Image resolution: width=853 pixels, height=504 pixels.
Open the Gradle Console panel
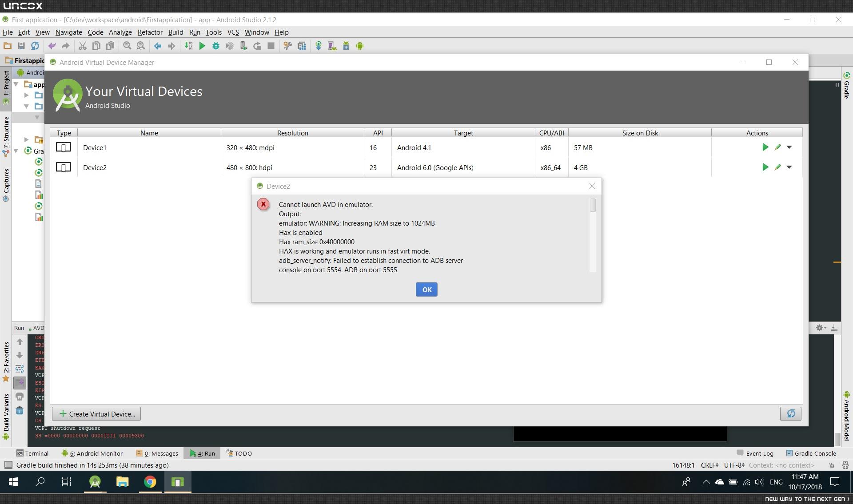(811, 453)
